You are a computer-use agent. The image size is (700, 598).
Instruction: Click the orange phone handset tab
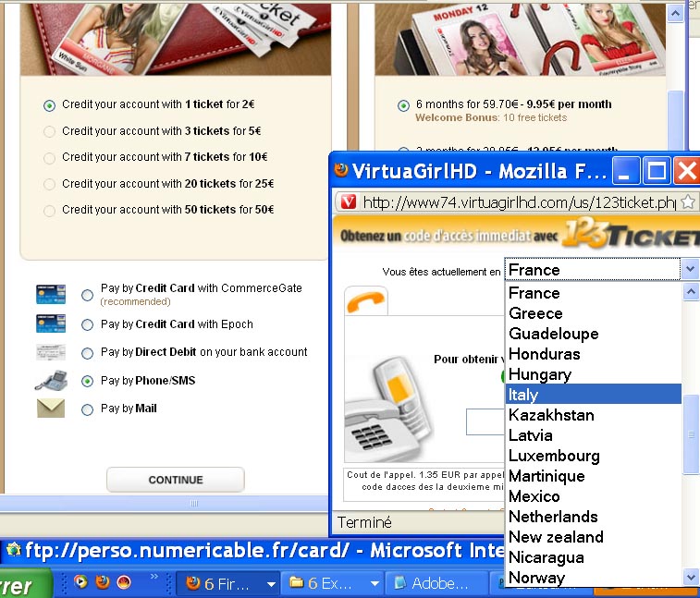point(365,300)
